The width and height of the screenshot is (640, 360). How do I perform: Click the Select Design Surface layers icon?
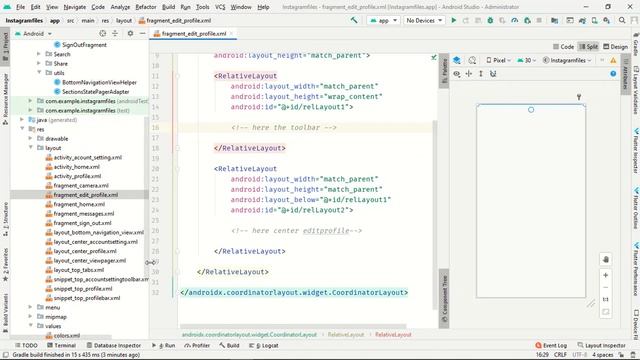(x=457, y=60)
